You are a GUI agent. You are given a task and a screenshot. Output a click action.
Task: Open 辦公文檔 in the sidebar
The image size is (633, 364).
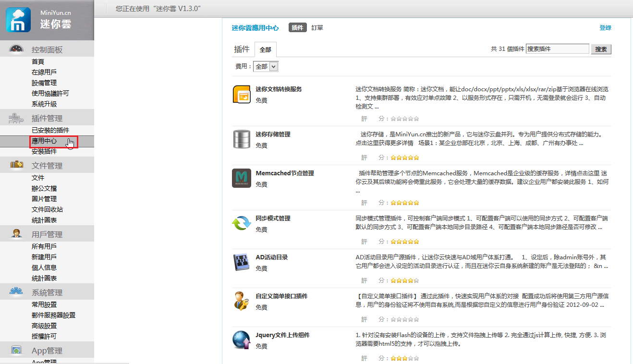pyautogui.click(x=44, y=188)
